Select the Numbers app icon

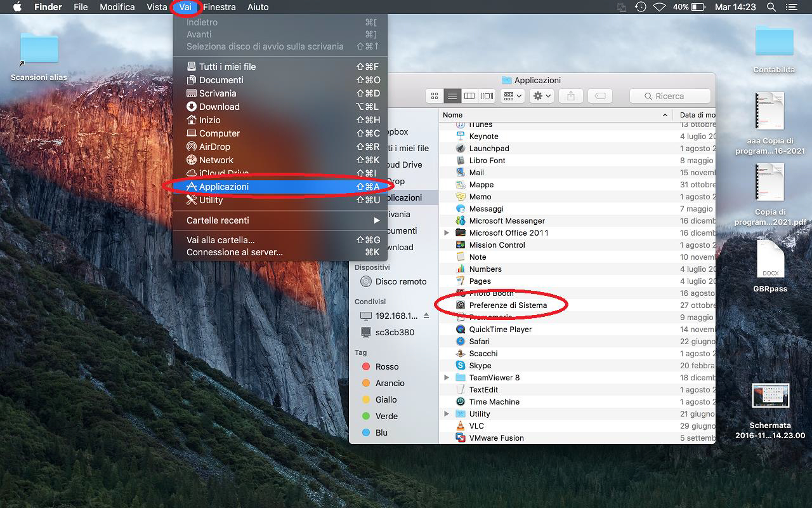tap(461, 269)
